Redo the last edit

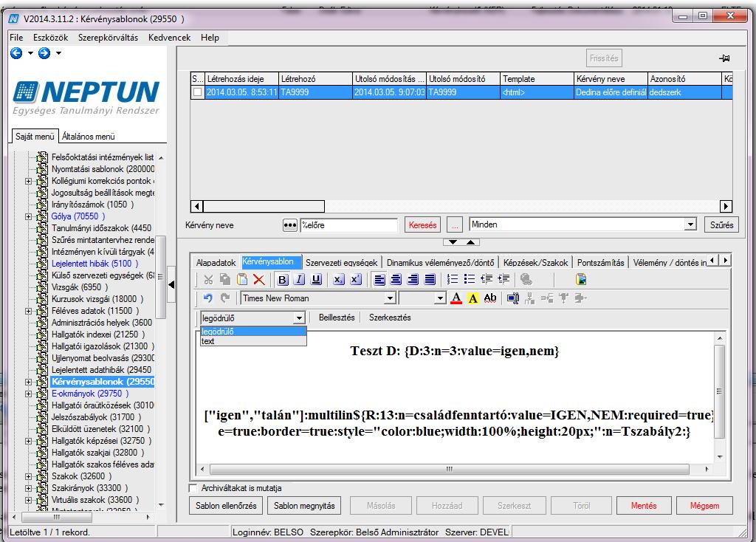(225, 298)
